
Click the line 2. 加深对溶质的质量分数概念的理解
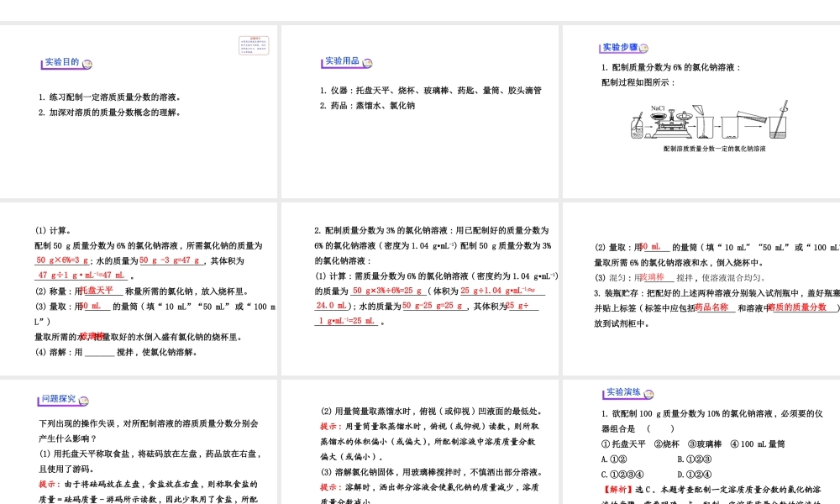click(109, 113)
